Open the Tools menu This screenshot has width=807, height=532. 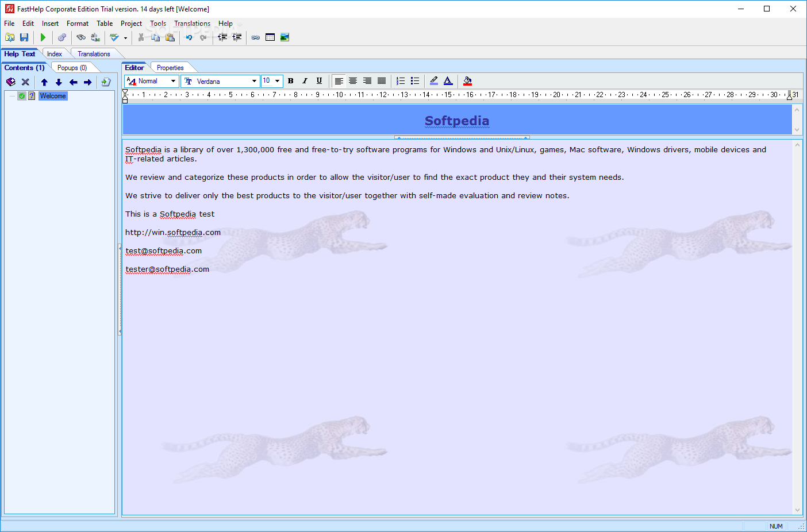pyautogui.click(x=158, y=24)
